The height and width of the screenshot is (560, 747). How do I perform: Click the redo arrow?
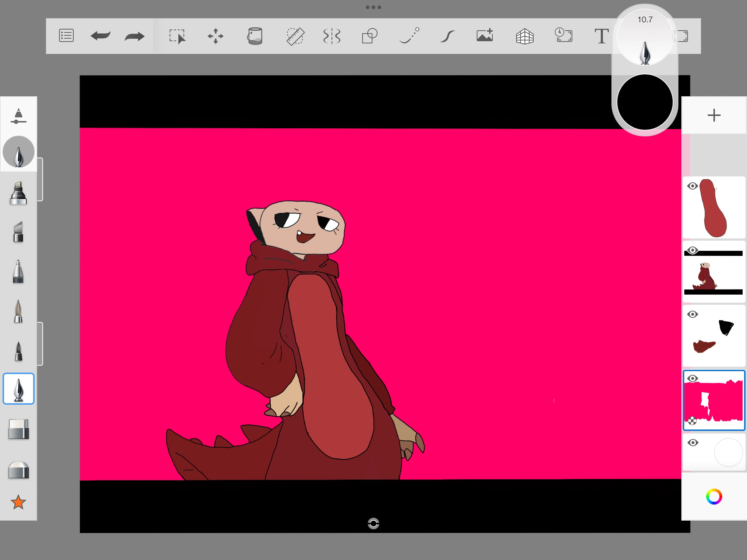click(x=135, y=36)
